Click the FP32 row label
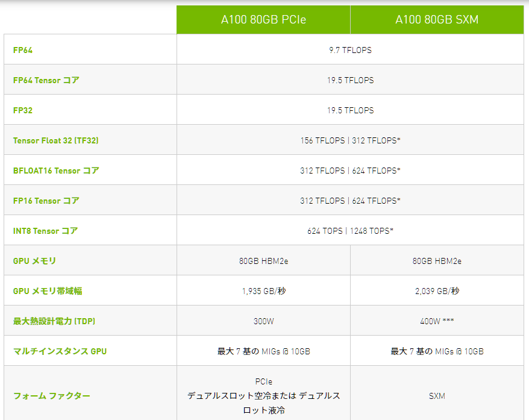Image resolution: width=529 pixels, height=420 pixels. (23, 110)
